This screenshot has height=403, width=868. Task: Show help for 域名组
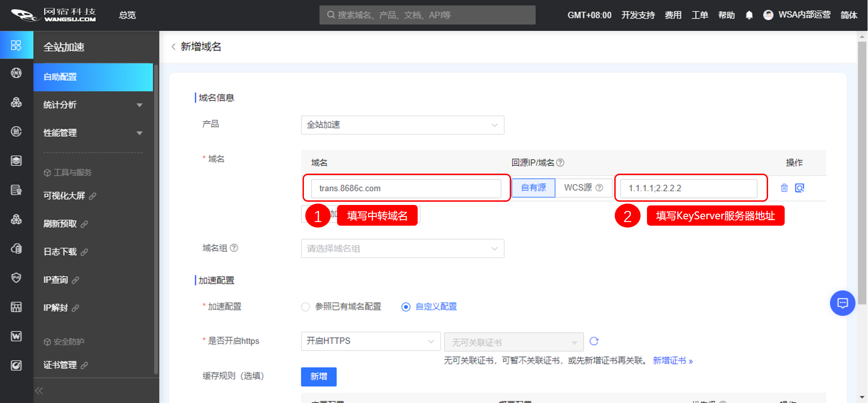tap(234, 248)
